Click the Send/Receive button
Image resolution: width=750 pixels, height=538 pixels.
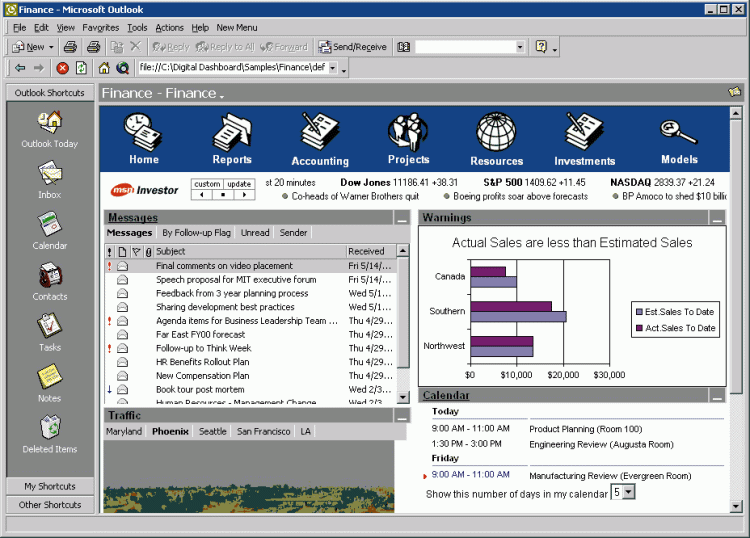(353, 47)
